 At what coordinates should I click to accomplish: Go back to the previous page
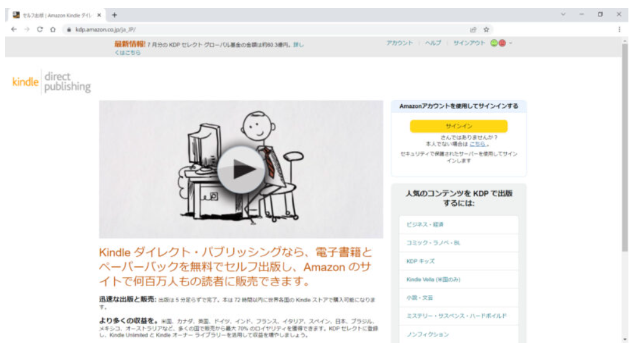click(x=14, y=29)
